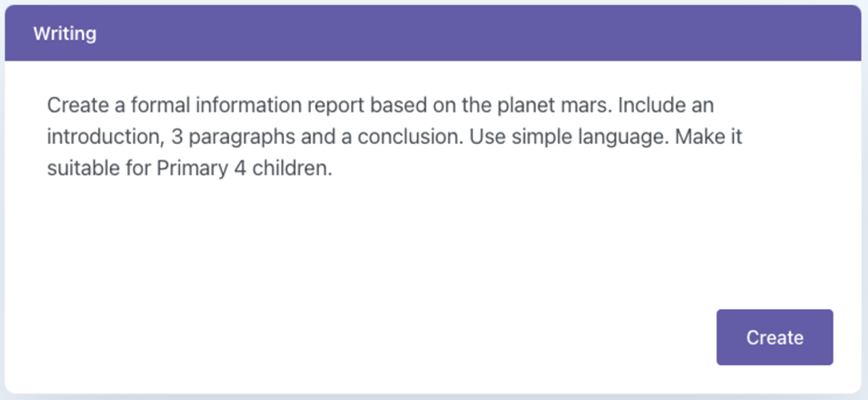Click the Writing header title

64,34
